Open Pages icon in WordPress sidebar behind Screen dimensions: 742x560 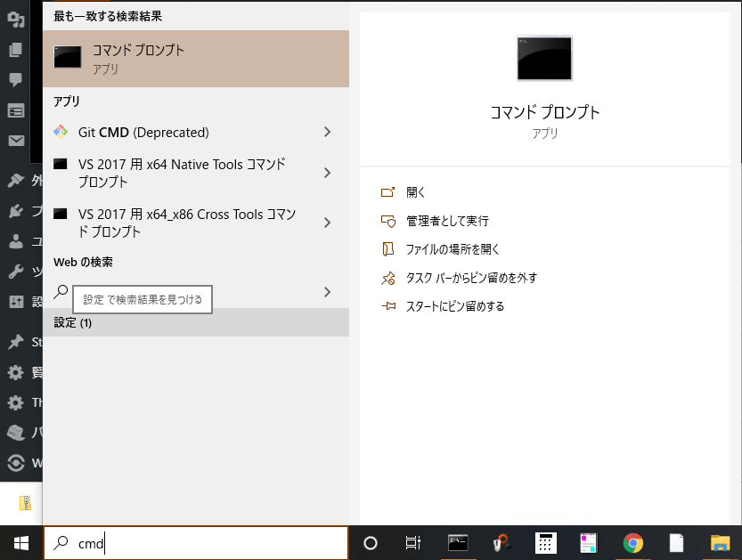click(16, 50)
